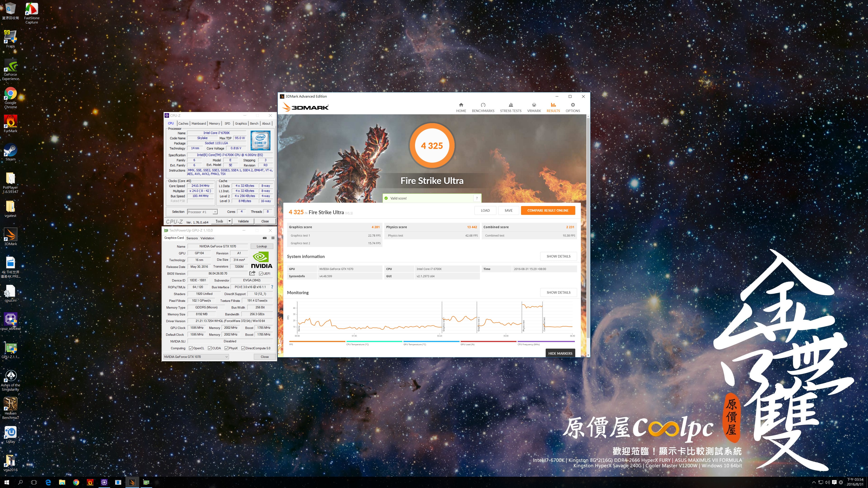The width and height of the screenshot is (868, 488).
Task: Open Processor #1 selection dropdown in CPU-Z
Action: coord(202,212)
